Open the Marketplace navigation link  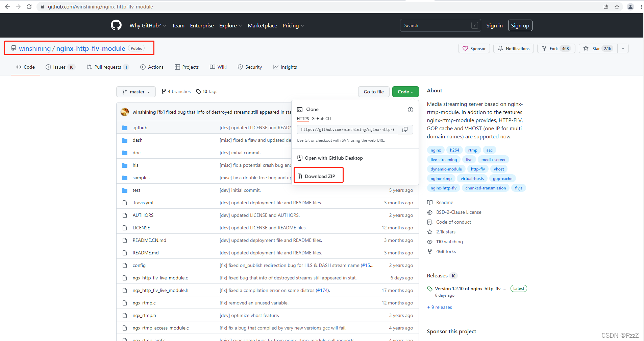262,25
